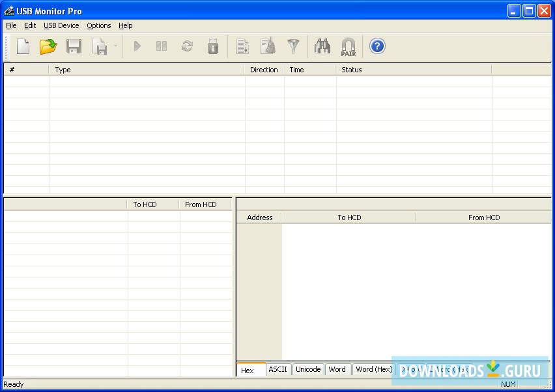The image size is (555, 392).
Task: Sort by the Direction column header
Action: pos(264,70)
